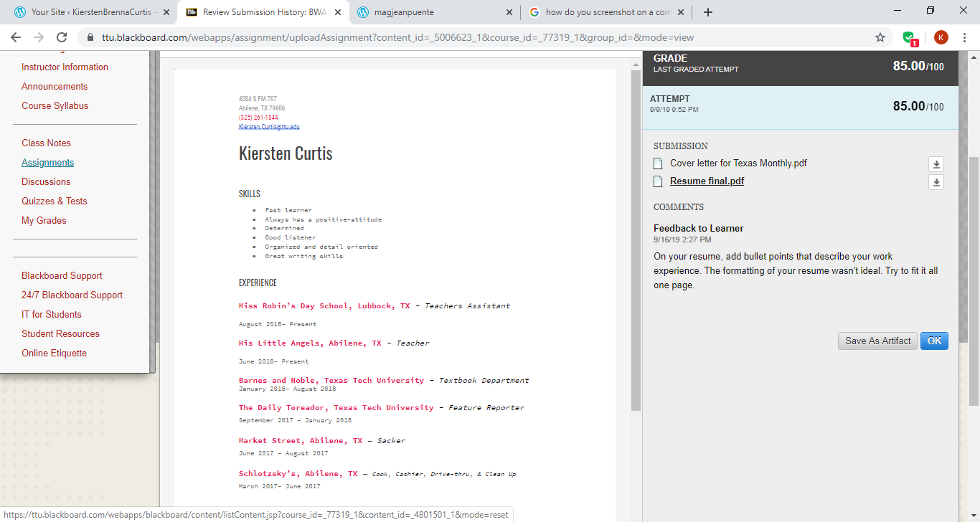This screenshot has height=522, width=980.
Task: Download the Cover letter for Texas Monthly file
Action: 936,164
